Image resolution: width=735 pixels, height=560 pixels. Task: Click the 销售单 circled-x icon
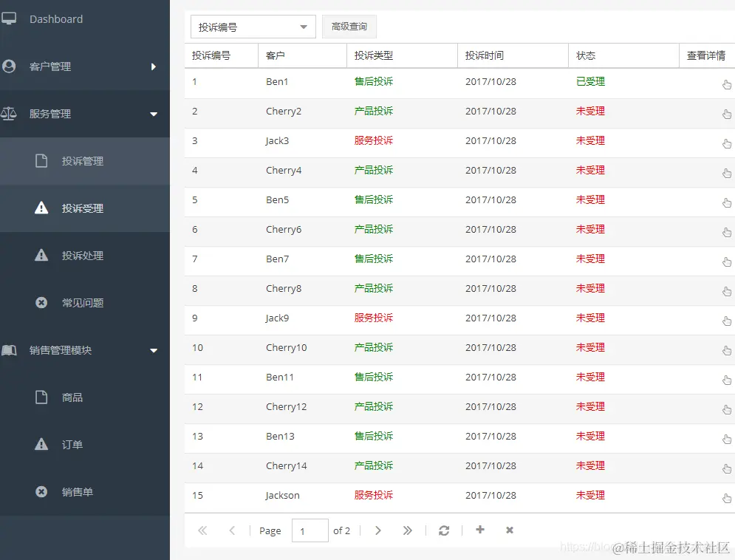pyautogui.click(x=41, y=491)
